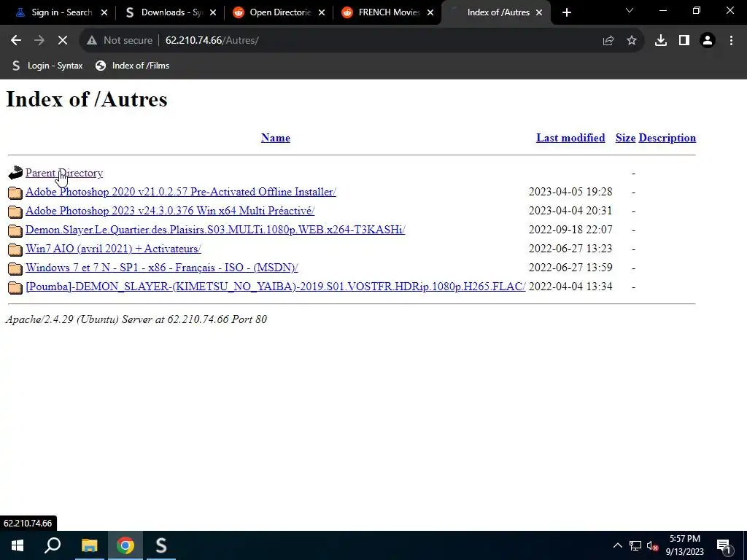The height and width of the screenshot is (560, 747).
Task: Close the Index of /Autres tab
Action: (x=539, y=12)
